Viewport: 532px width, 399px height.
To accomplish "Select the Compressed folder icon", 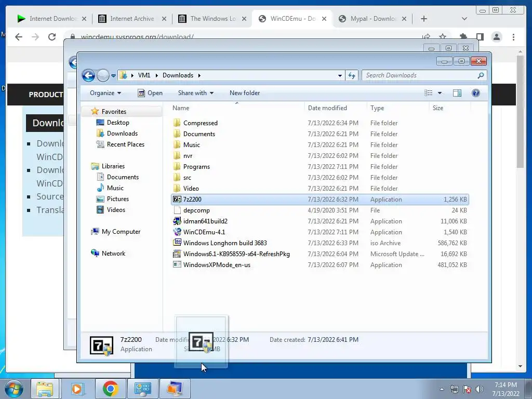I will (x=177, y=123).
